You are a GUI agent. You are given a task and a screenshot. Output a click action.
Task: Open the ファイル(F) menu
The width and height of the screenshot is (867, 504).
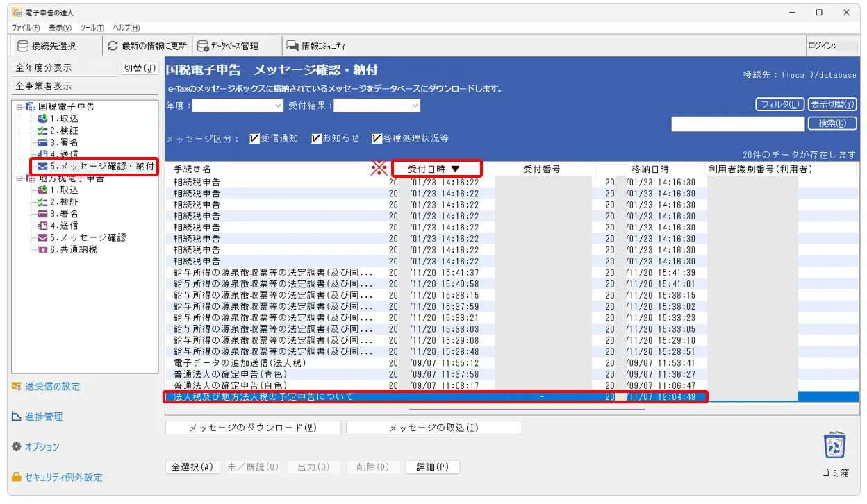click(x=26, y=28)
